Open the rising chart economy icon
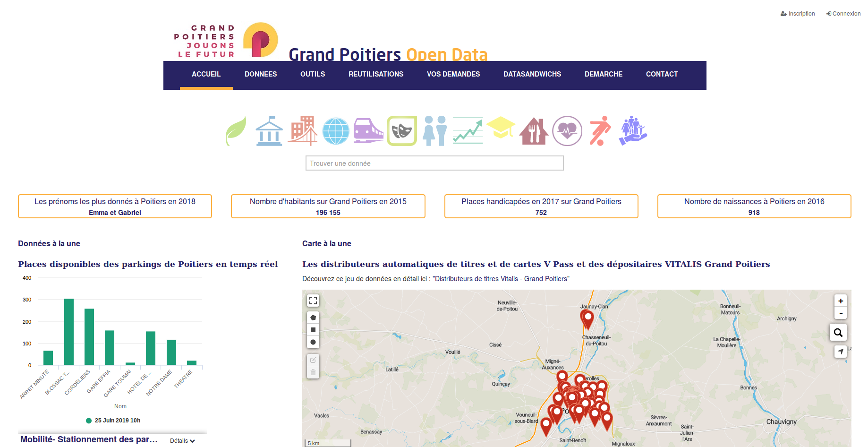This screenshot has width=868, height=447. coord(468,131)
